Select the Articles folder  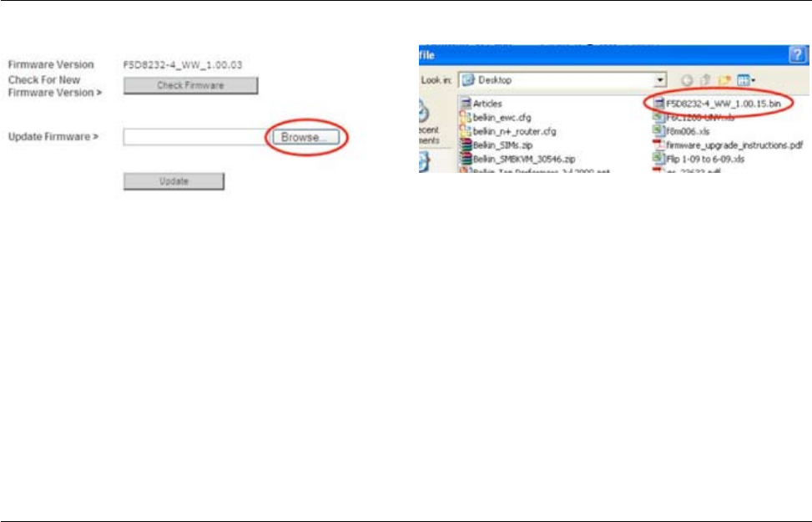pyautogui.click(x=481, y=104)
